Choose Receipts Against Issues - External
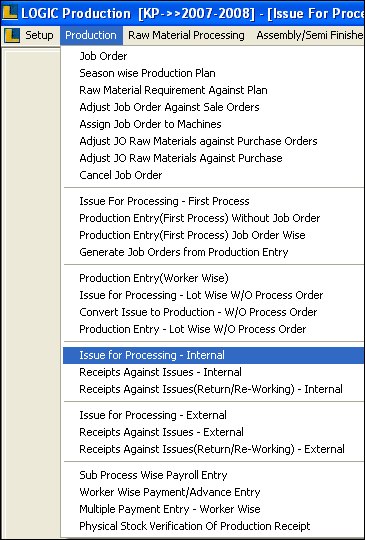 (x=161, y=432)
